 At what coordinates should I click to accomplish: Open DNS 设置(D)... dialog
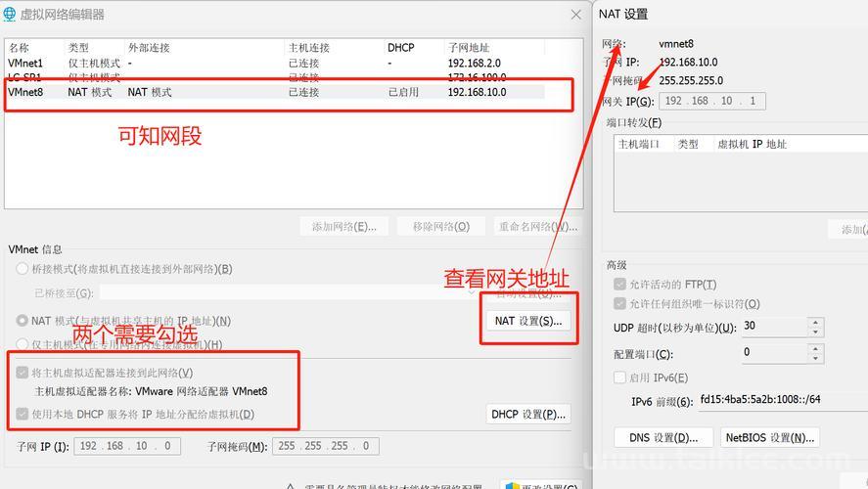pyautogui.click(x=663, y=437)
